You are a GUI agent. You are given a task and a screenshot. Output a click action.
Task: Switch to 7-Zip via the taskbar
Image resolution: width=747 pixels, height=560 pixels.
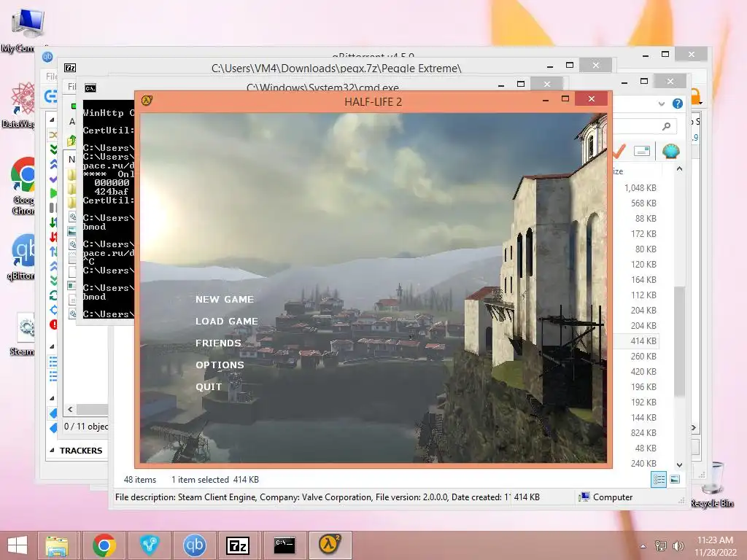click(x=239, y=545)
